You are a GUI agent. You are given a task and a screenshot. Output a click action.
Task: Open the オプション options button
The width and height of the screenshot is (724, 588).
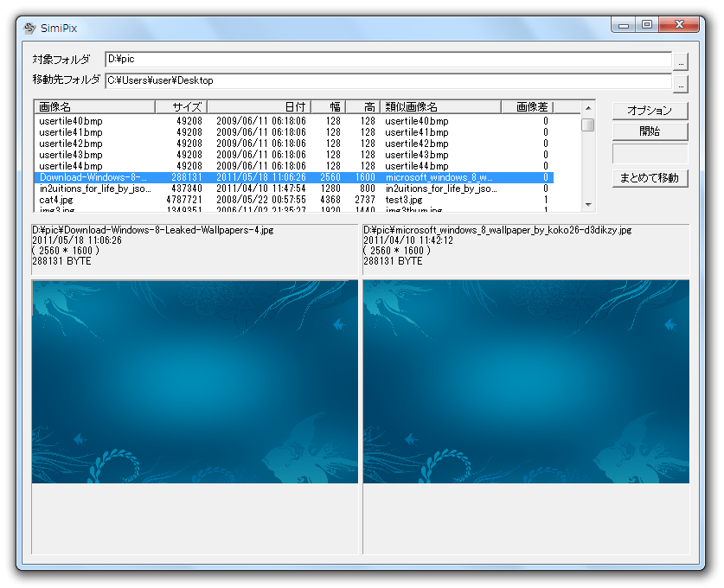pyautogui.click(x=650, y=111)
